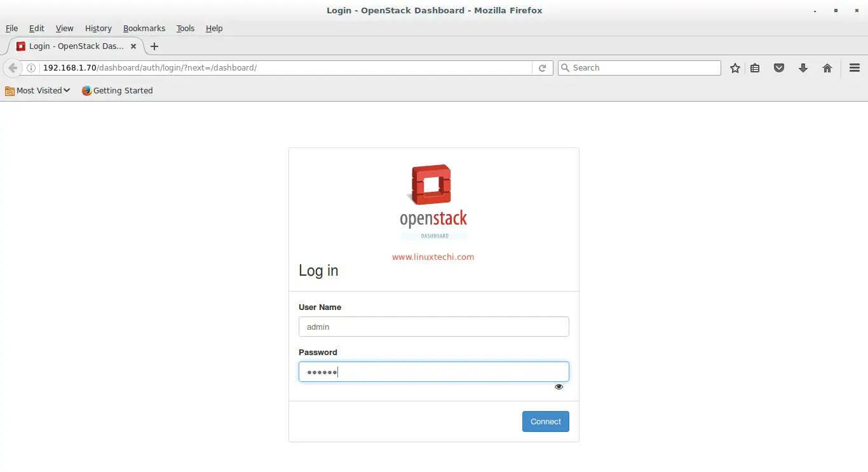This screenshot has height=472, width=868.
Task: Bookmark this page with the star icon
Action: click(735, 68)
